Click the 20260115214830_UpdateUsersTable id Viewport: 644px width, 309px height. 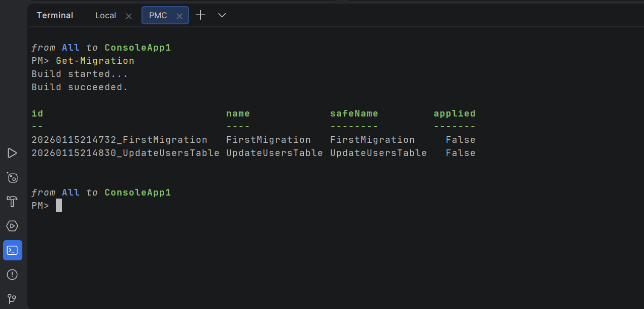[x=125, y=153]
